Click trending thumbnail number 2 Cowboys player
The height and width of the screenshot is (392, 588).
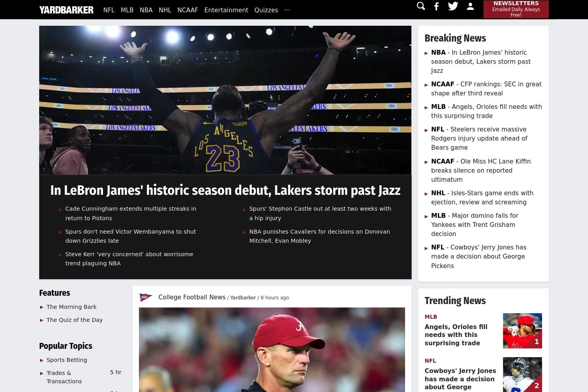(522, 375)
